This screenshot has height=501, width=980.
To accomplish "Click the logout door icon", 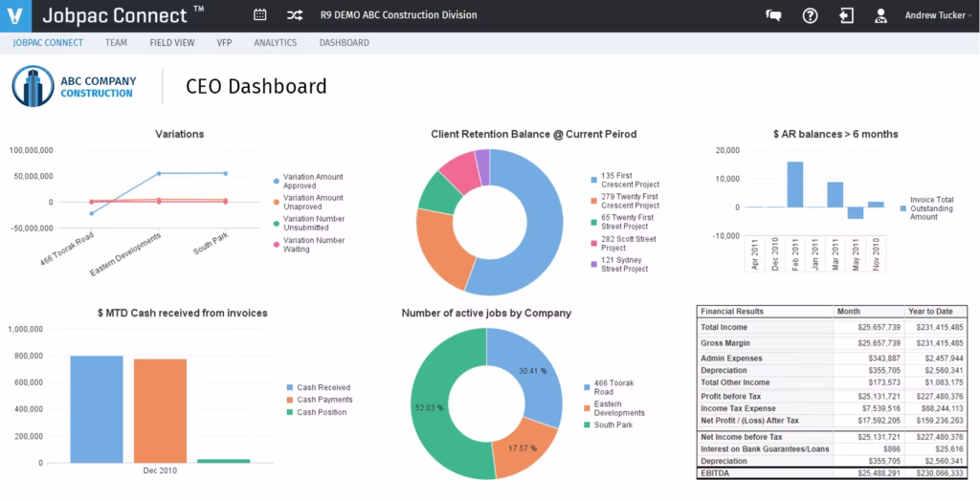I will point(846,15).
